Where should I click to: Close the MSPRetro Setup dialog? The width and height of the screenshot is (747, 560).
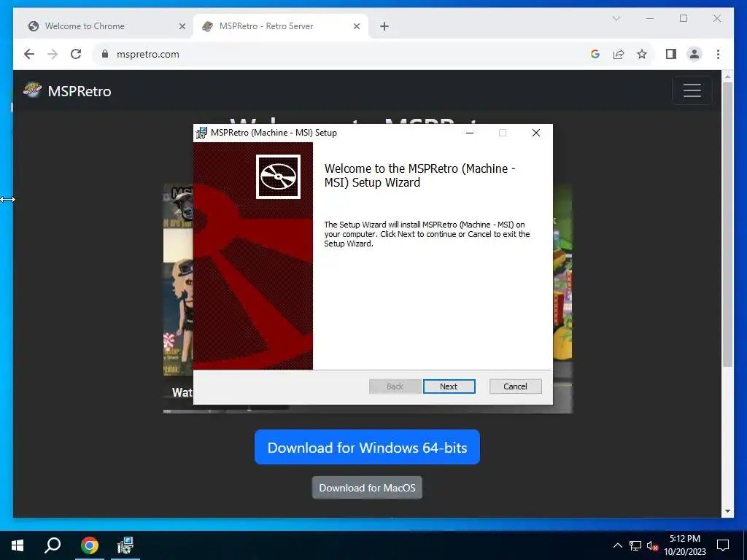(x=536, y=133)
